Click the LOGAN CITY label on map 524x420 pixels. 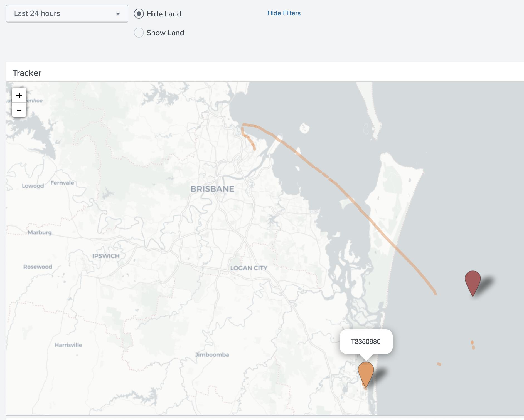point(249,268)
